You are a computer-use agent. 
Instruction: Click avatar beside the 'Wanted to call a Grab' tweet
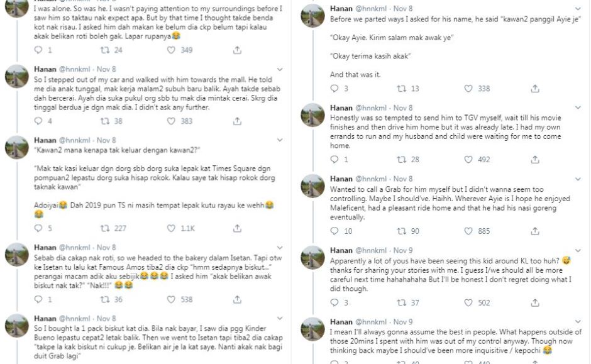coord(312,187)
